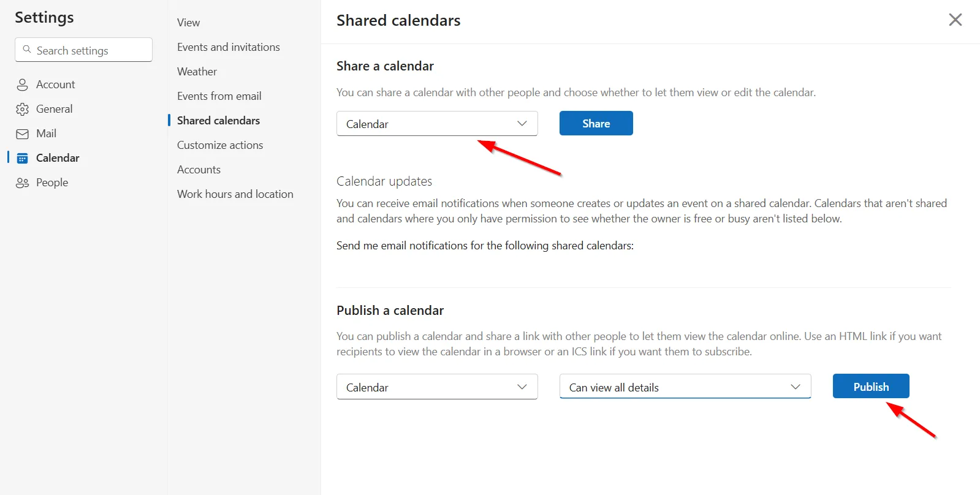The height and width of the screenshot is (495, 980).
Task: Open the Accounts settings page
Action: coord(199,169)
